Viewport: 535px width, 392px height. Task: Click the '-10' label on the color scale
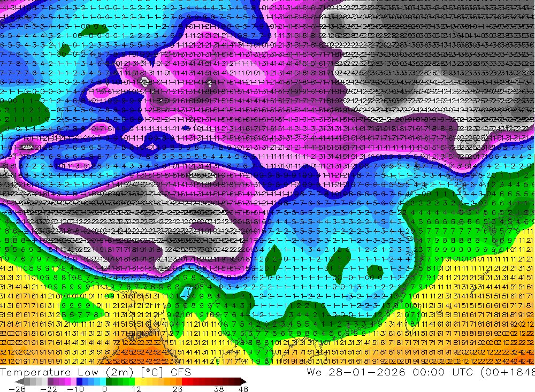click(x=75, y=389)
